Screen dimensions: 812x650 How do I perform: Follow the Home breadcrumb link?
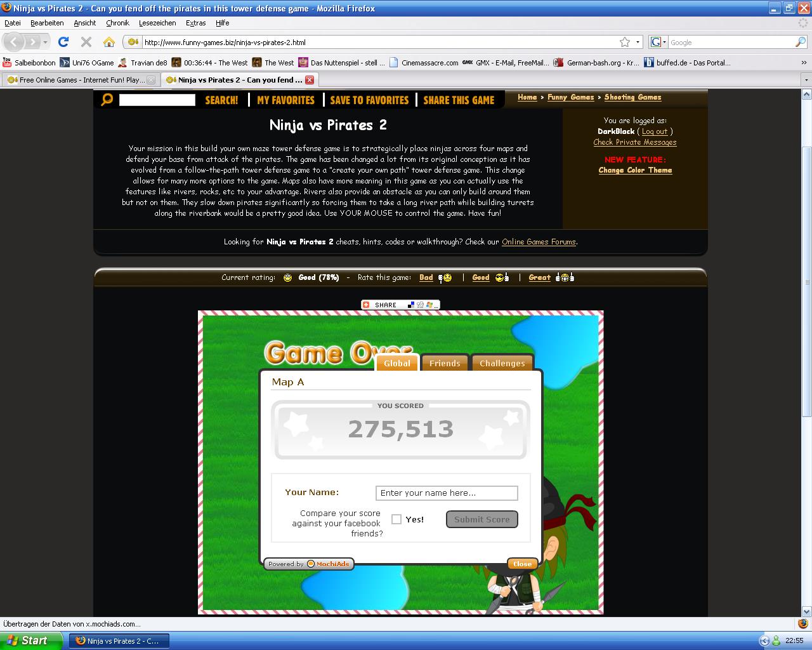pos(527,97)
